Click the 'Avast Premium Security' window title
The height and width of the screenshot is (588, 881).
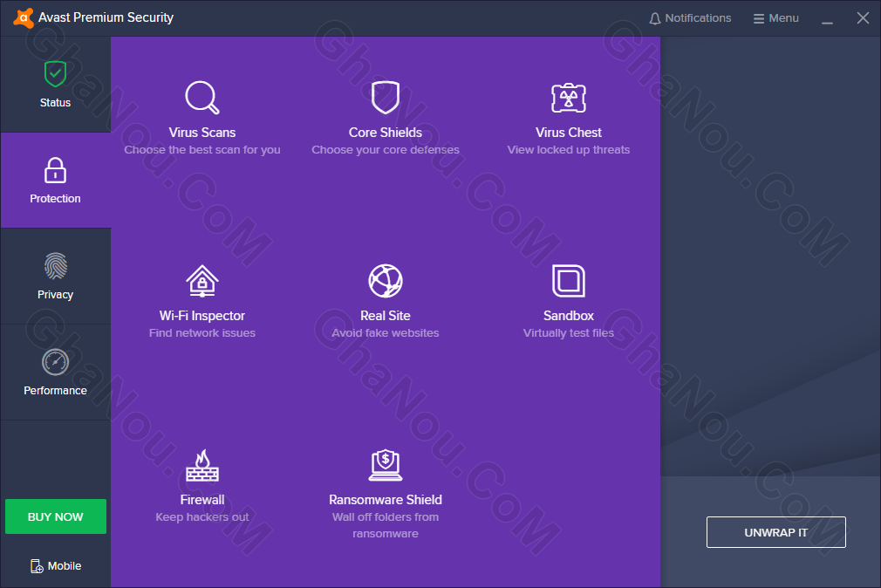click(106, 17)
